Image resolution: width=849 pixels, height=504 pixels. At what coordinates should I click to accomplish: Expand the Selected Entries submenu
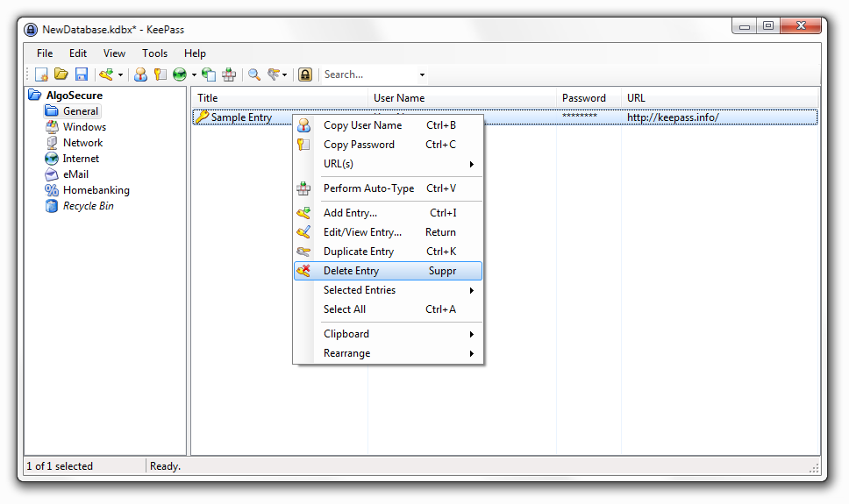point(388,290)
